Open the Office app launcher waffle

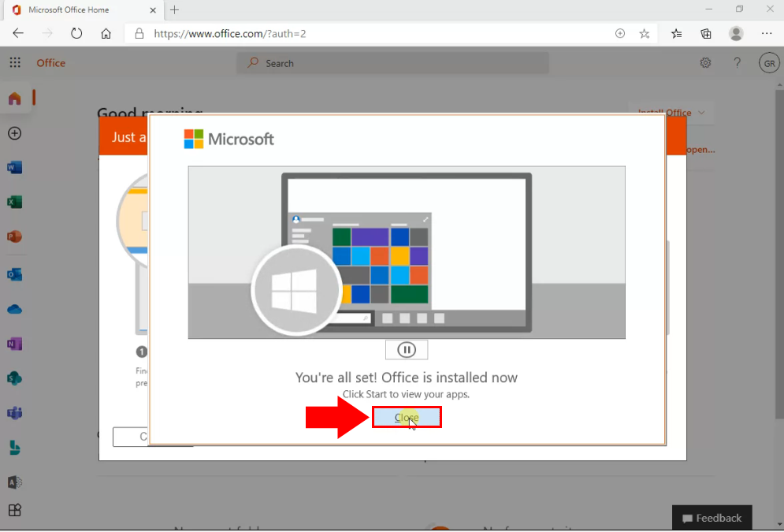(14, 62)
